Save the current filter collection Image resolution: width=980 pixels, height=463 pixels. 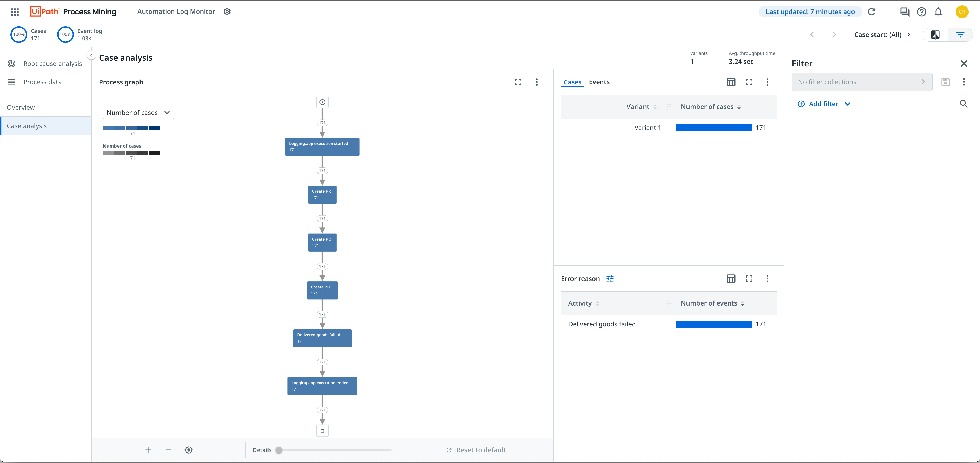pyautogui.click(x=946, y=82)
